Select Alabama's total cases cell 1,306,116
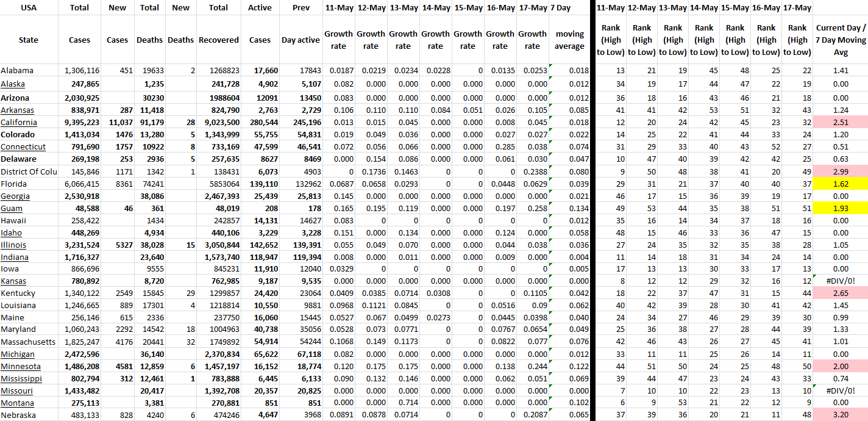This screenshot has width=868, height=421. (79, 70)
